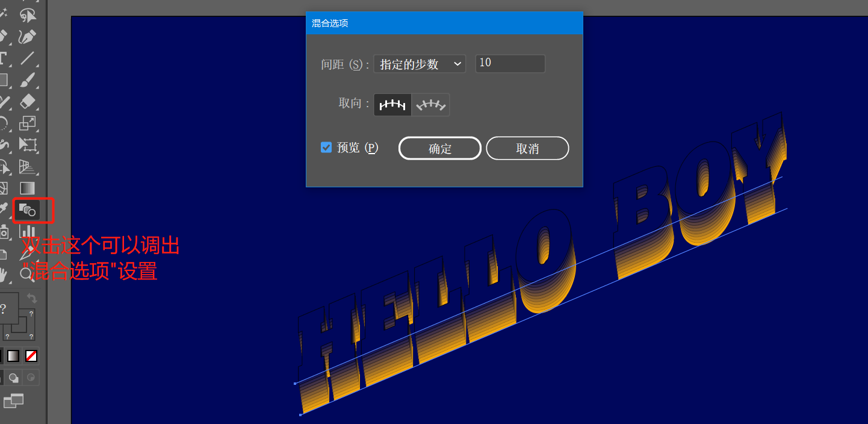
Task: Open the 指定的步数 spacing dropdown
Action: pos(420,64)
